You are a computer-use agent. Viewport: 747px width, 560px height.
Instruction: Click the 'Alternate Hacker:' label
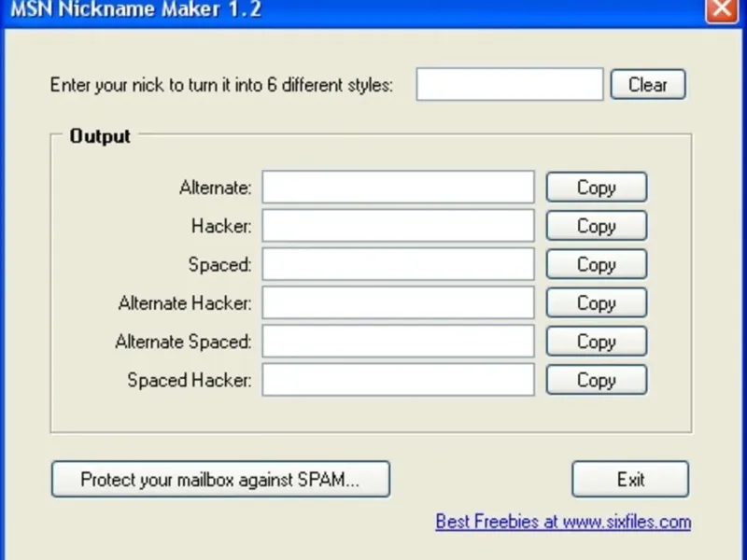click(185, 303)
